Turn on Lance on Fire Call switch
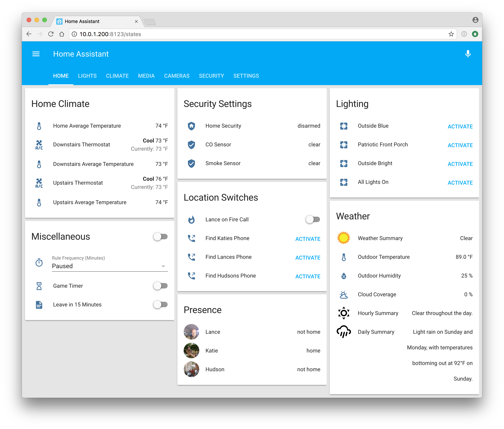The image size is (504, 429). pos(313,220)
